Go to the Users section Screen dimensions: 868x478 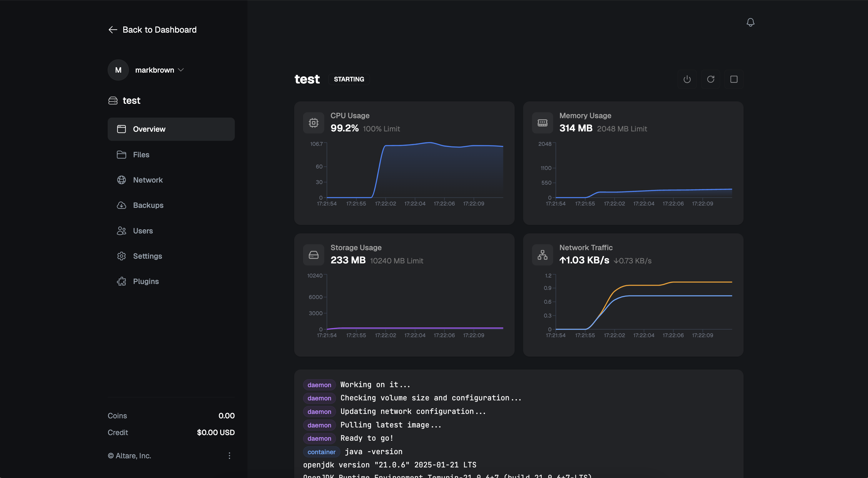[143, 230]
